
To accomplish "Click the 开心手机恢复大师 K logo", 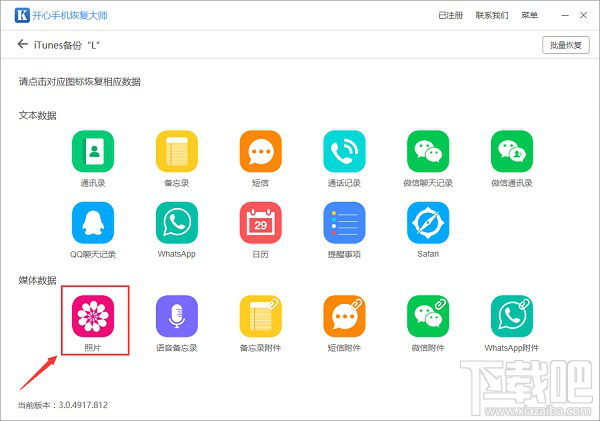I will pyautogui.click(x=22, y=15).
